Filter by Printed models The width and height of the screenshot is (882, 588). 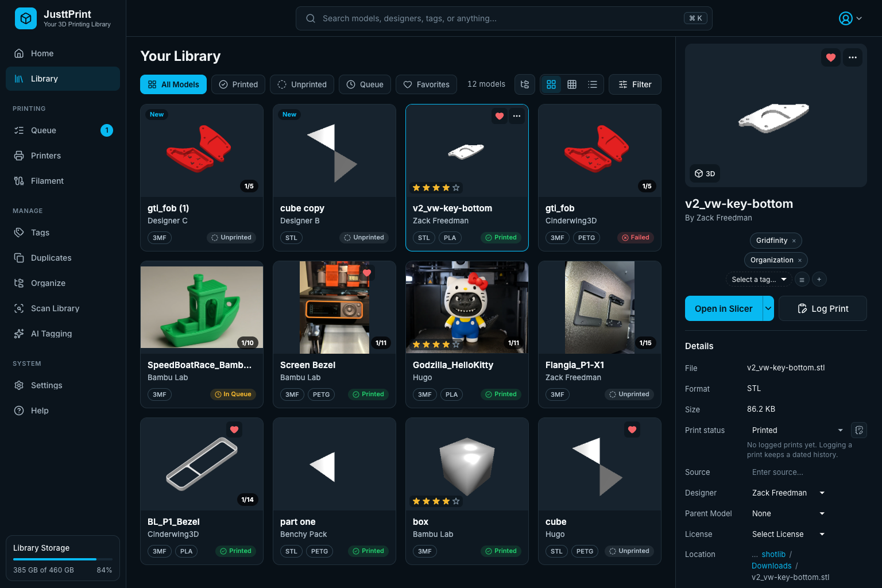[238, 84]
